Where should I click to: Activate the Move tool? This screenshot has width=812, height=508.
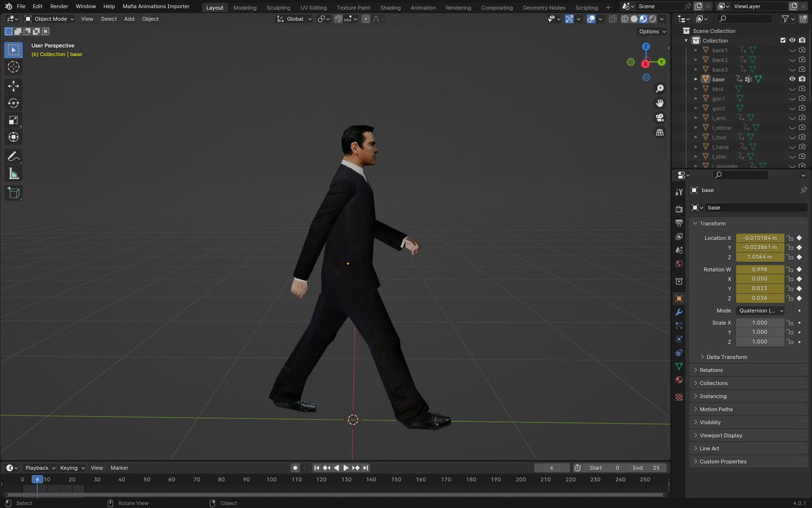pyautogui.click(x=13, y=86)
